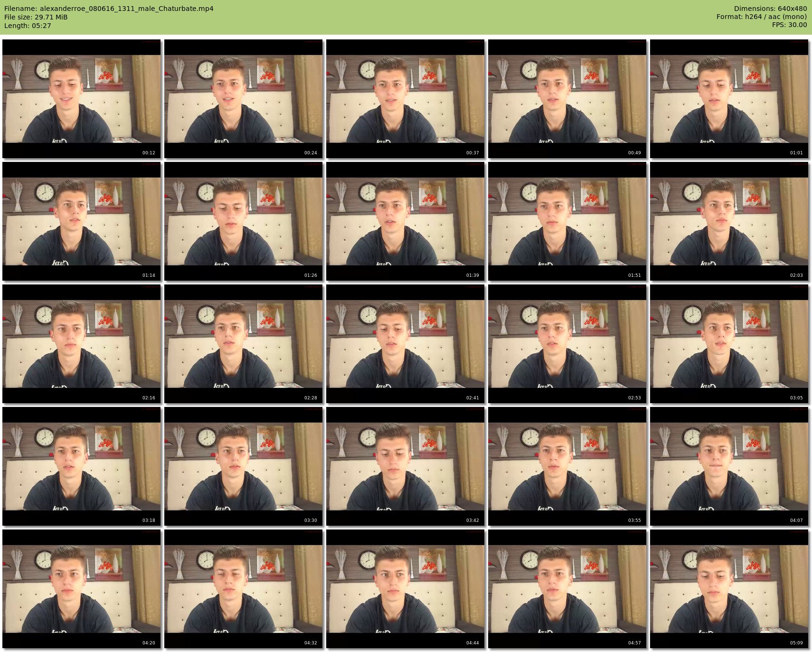Click the Format h264 / aac text
The height and width of the screenshot is (652, 812).
click(761, 17)
